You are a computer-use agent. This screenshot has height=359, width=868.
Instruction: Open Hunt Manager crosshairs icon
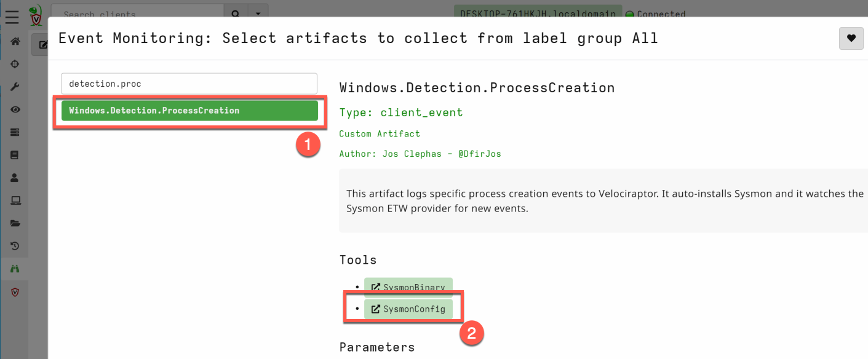(15, 65)
